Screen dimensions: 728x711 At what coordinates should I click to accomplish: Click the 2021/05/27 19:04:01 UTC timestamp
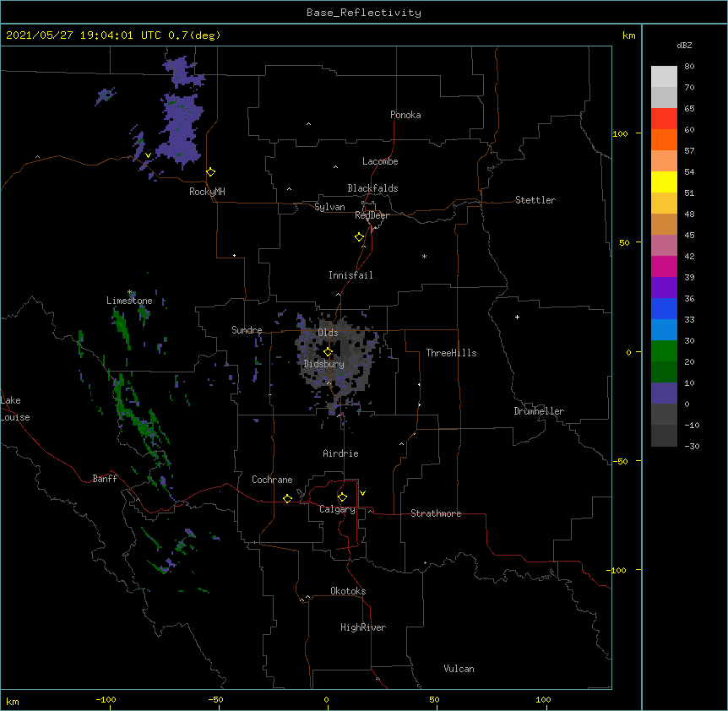[x=84, y=35]
